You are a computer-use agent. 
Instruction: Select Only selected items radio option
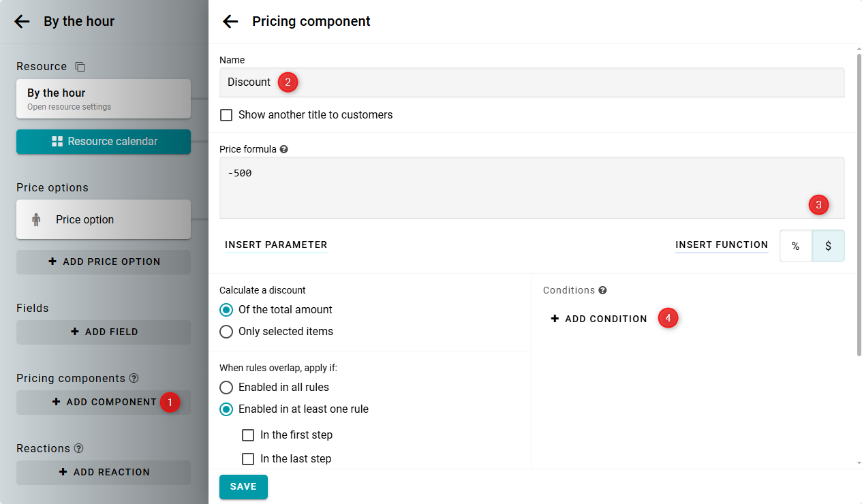pyautogui.click(x=226, y=332)
